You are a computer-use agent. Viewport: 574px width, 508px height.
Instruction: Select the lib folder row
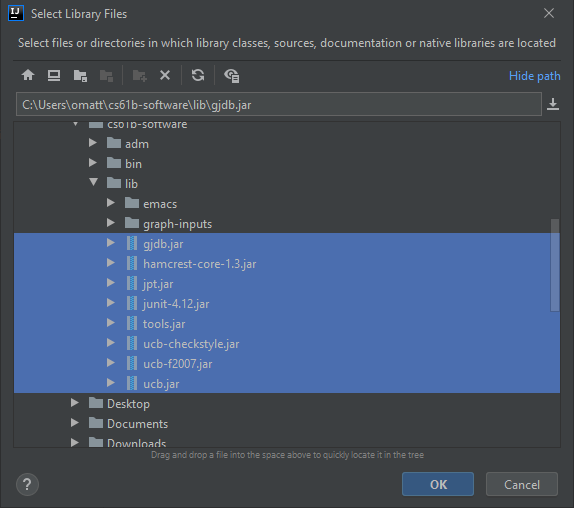(x=287, y=183)
